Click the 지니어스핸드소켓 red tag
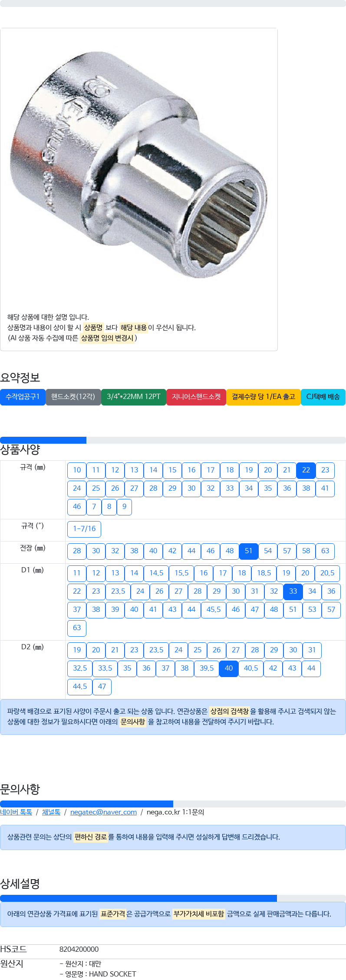This screenshot has width=346, height=980. pyautogui.click(x=196, y=397)
